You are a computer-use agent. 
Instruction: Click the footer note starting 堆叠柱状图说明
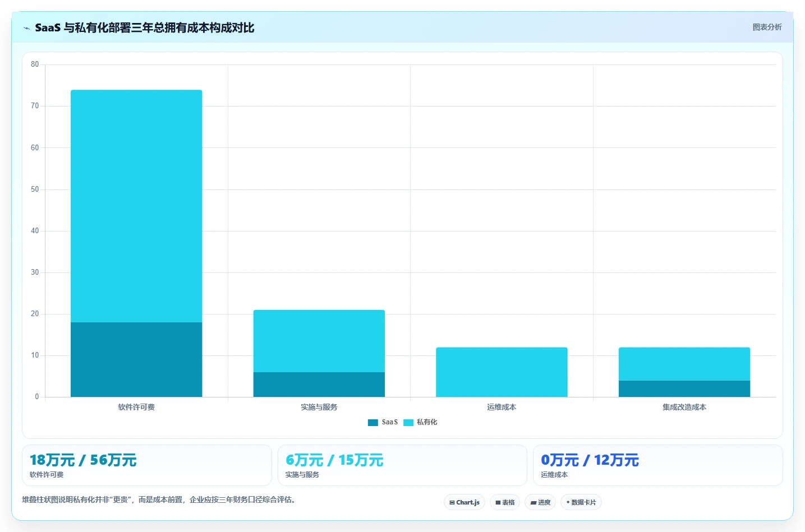point(159,499)
